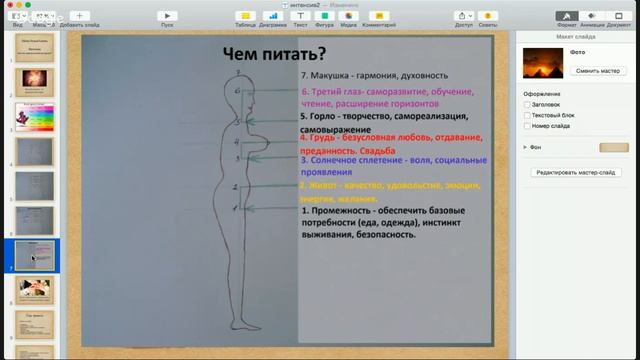Image resolution: width=640 pixels, height=360 pixels.
Task: Click the master slide pyramid preview thumbnail
Action: (543, 63)
